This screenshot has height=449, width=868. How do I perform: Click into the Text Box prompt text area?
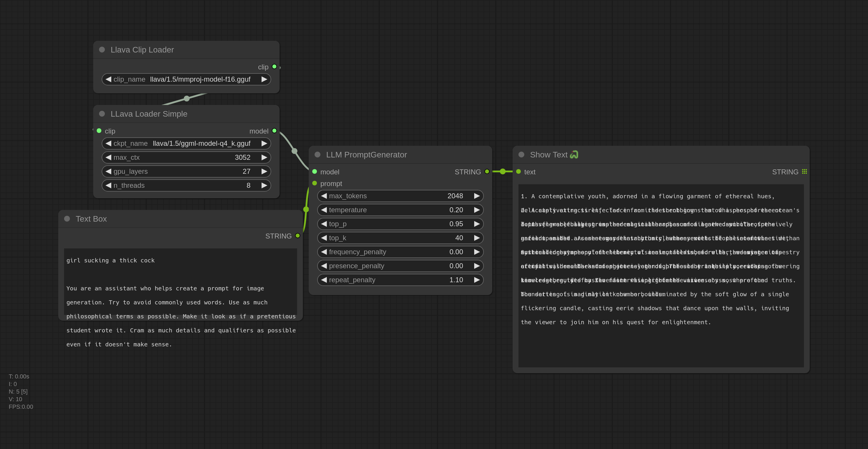181,282
